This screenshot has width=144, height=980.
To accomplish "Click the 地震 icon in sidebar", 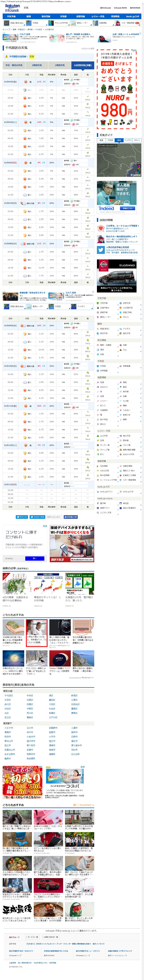I will pos(121,345).
